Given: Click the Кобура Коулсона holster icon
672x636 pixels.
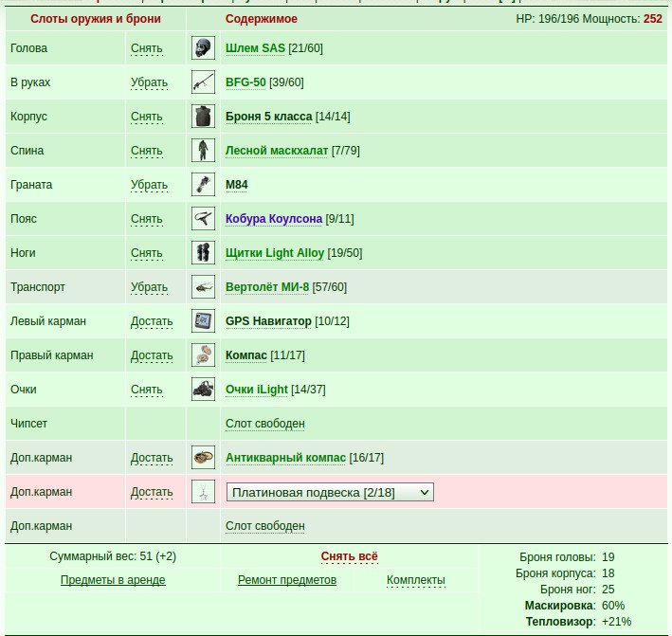Looking at the screenshot, I should click(203, 219).
